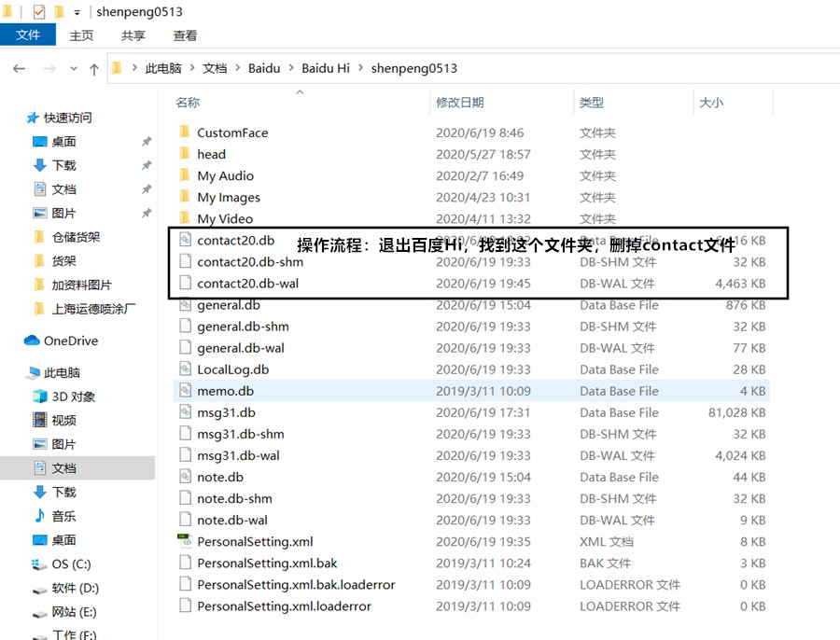Screen dimensions: 840x640
Task: Go up one folder level arrow
Action: click(x=94, y=69)
